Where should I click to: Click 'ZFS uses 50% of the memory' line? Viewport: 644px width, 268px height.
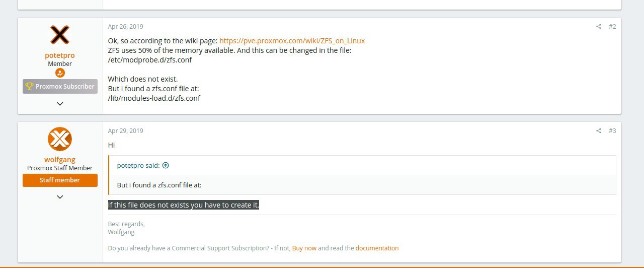click(x=229, y=50)
